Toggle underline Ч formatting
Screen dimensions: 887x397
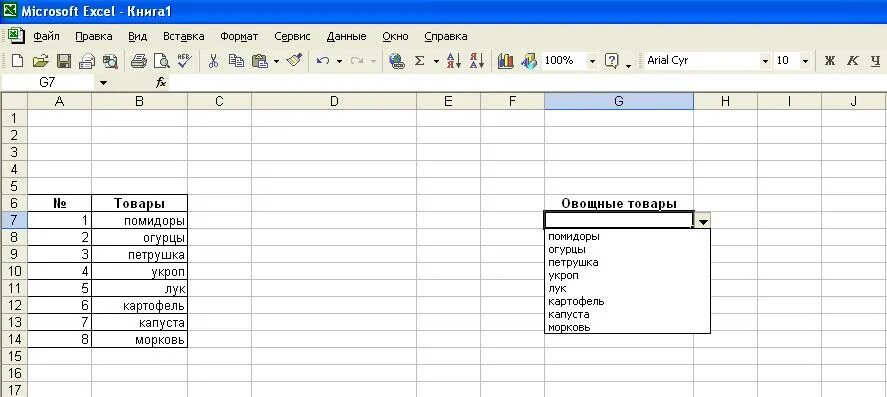point(876,61)
